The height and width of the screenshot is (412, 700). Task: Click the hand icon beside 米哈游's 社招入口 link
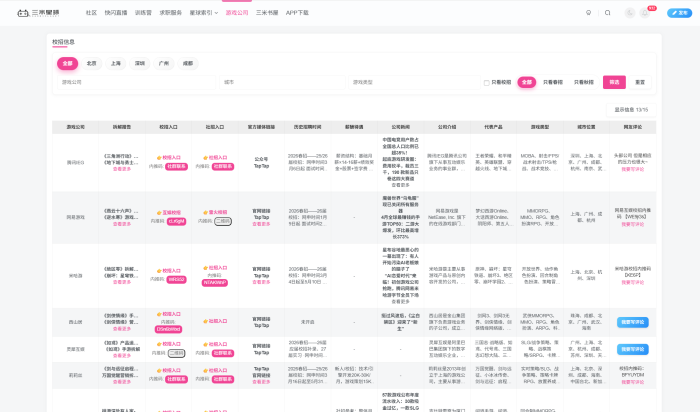[205, 268]
